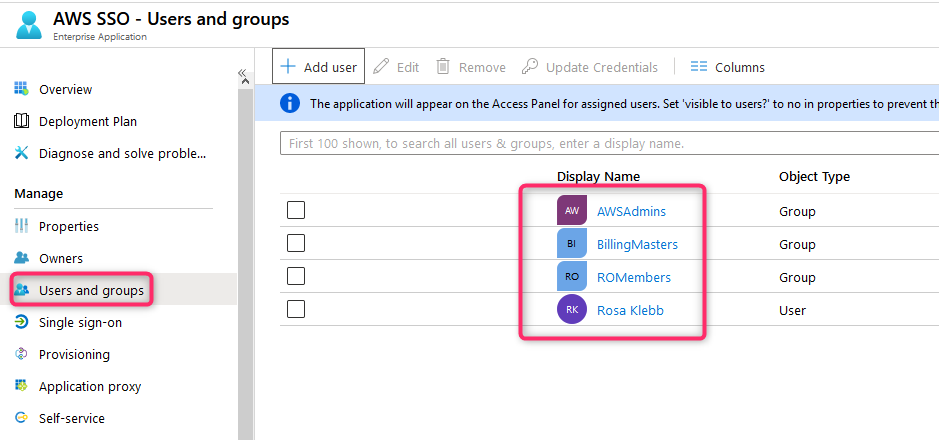Open the BillingMasters group link
The height and width of the screenshot is (440, 939).
(637, 244)
